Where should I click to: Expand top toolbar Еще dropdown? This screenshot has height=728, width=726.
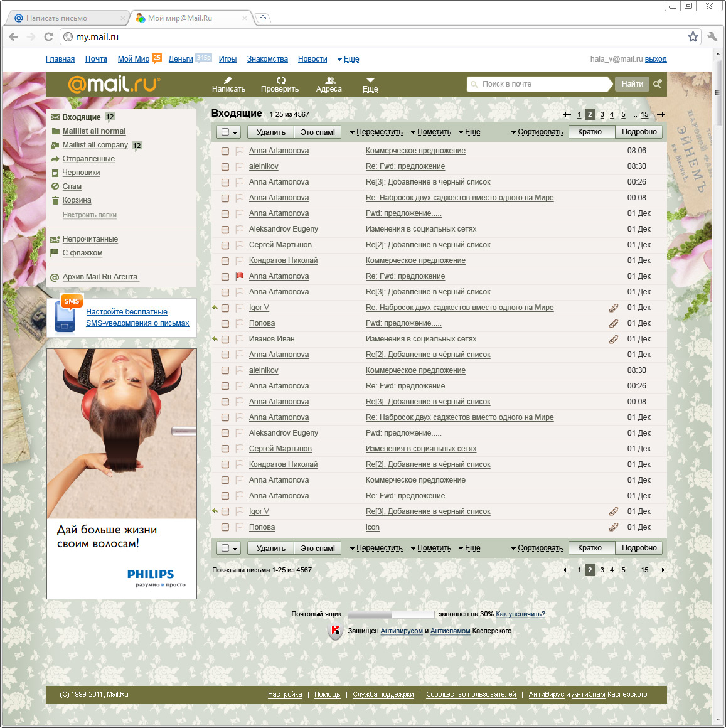coord(470,132)
